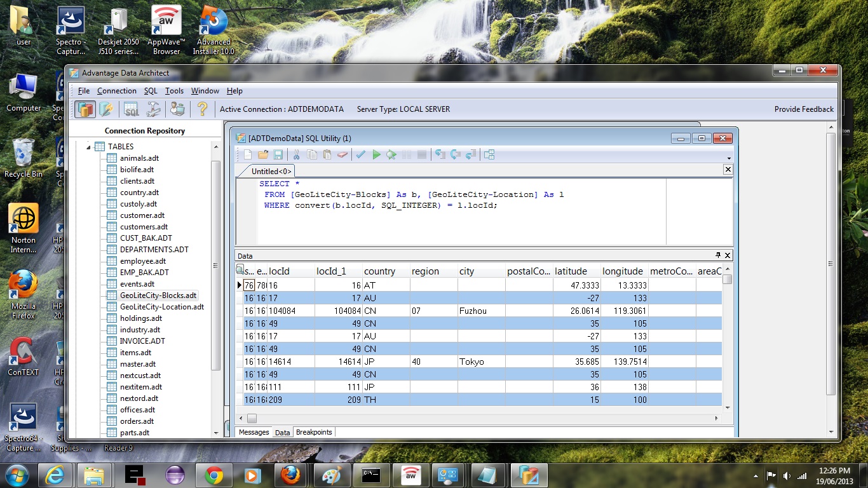Collapse the TABLES tree node

click(x=89, y=147)
